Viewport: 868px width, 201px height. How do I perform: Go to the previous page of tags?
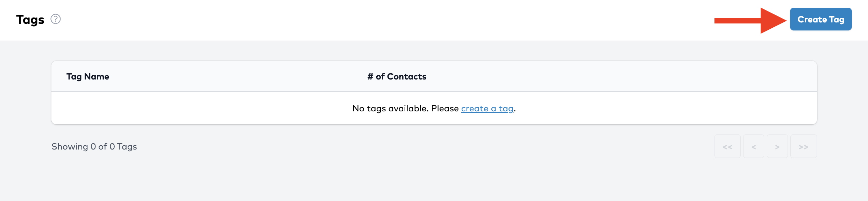[x=754, y=147]
